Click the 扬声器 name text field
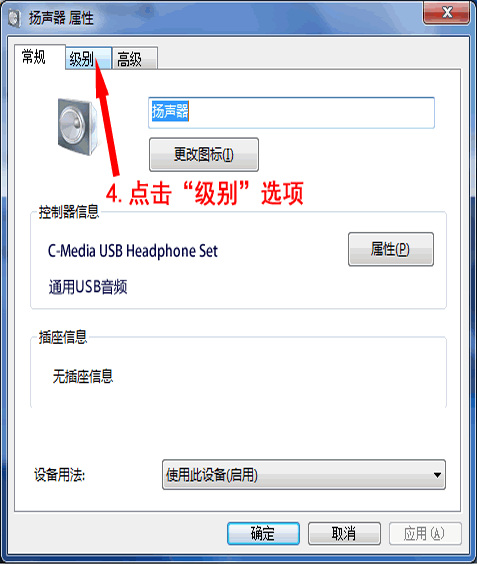Viewport: 477px width, 566px height. (291, 112)
